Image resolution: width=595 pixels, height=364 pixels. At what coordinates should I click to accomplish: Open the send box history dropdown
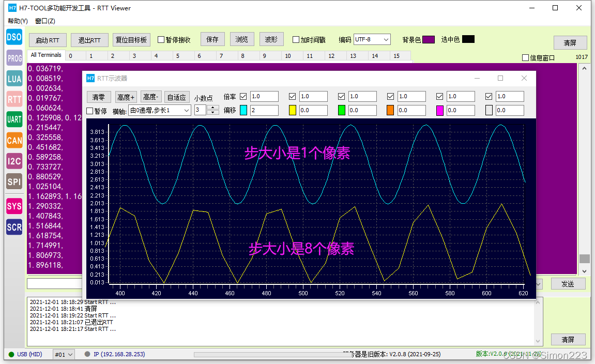[539, 284]
